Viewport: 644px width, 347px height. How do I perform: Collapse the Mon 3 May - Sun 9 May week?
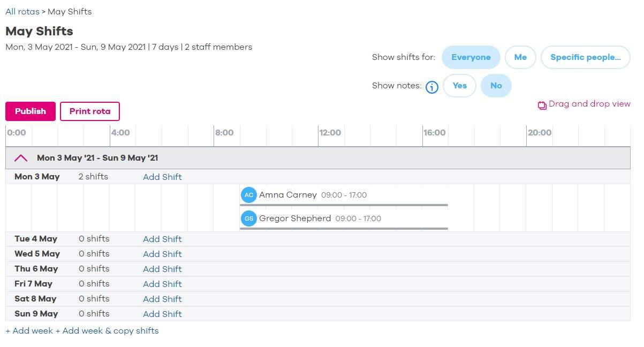coord(21,158)
